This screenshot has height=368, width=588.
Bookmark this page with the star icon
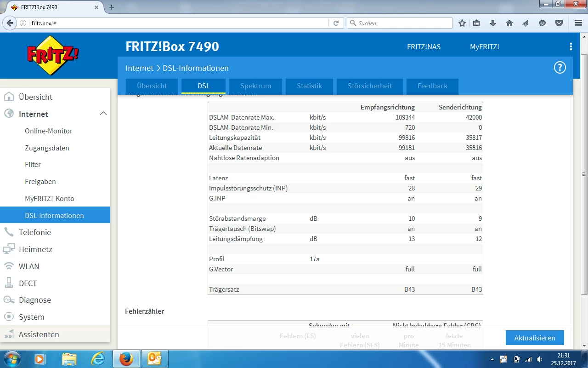click(x=462, y=23)
